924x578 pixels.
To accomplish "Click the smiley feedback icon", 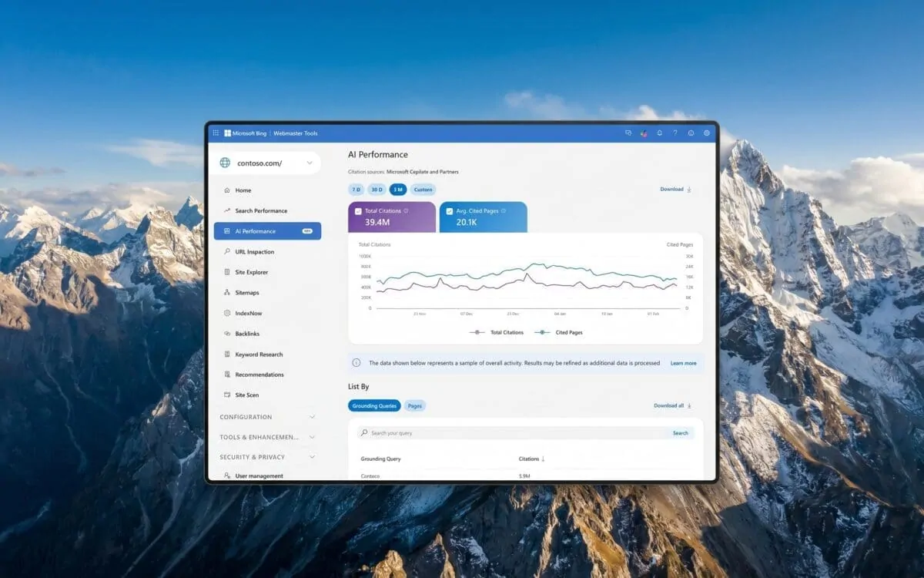I will pyautogui.click(x=691, y=133).
